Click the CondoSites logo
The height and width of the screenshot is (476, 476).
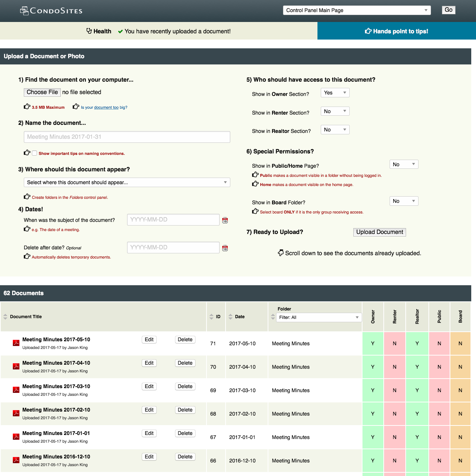(51, 11)
